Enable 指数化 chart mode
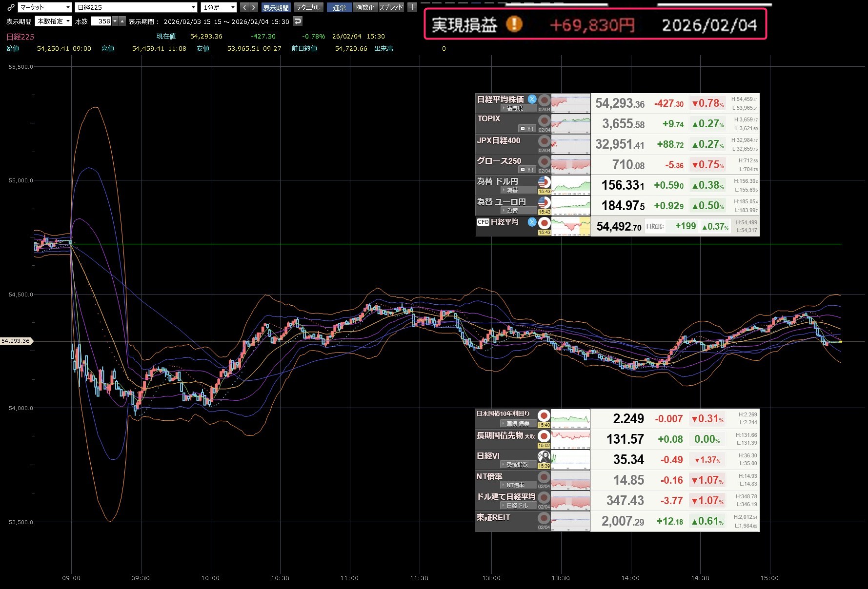 [x=365, y=8]
